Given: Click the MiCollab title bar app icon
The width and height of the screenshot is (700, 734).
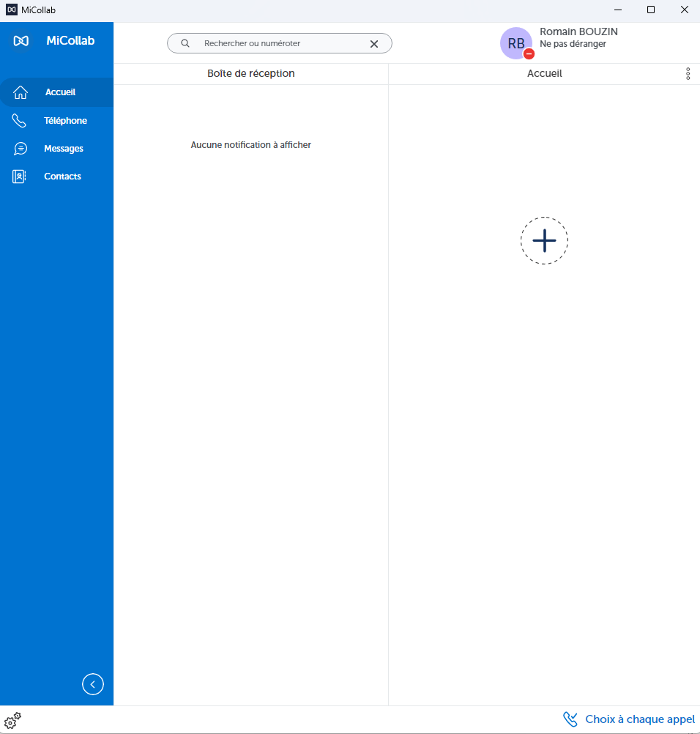Looking at the screenshot, I should 12,10.
